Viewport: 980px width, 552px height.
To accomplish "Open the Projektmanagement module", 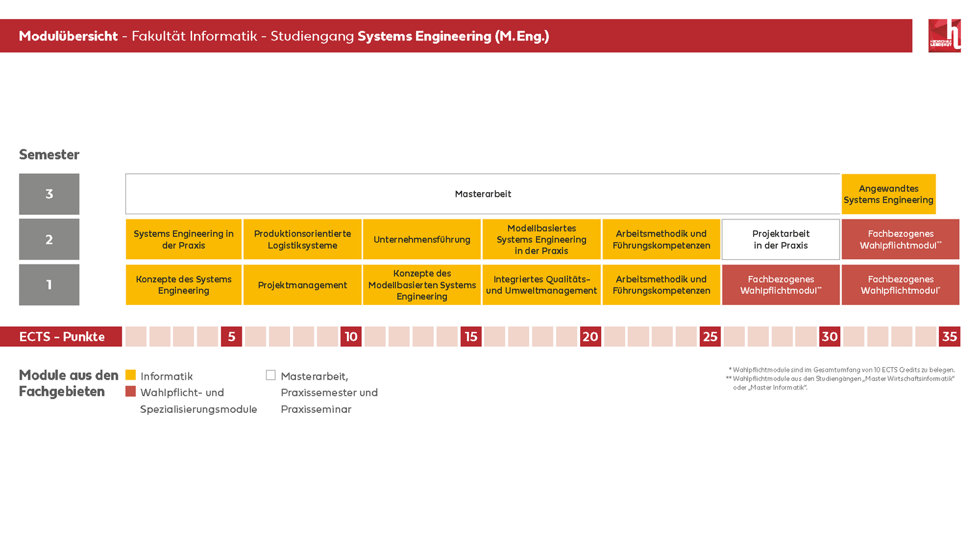I will 302,285.
